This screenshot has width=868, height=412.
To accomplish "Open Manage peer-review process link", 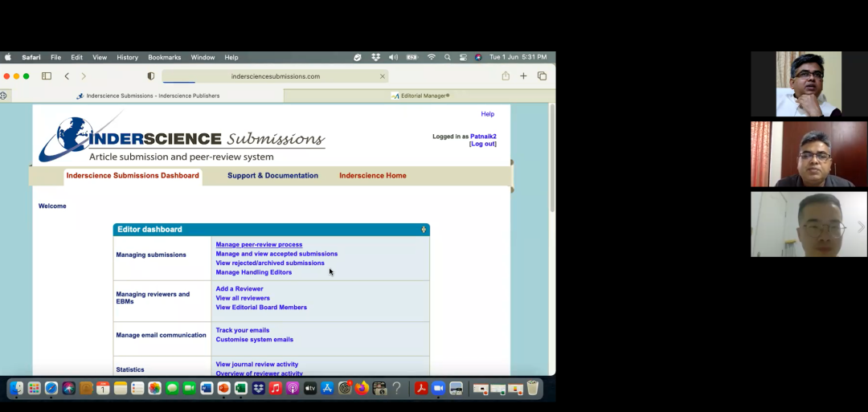I will [x=259, y=244].
